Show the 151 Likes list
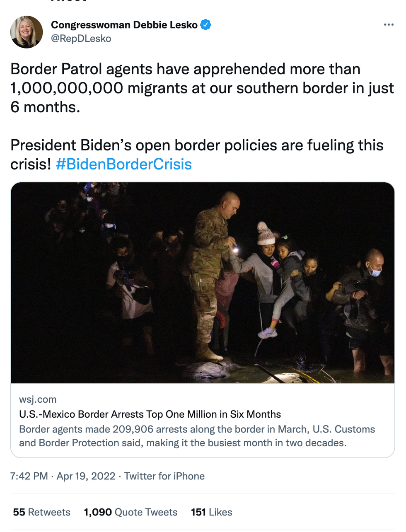 211,512
